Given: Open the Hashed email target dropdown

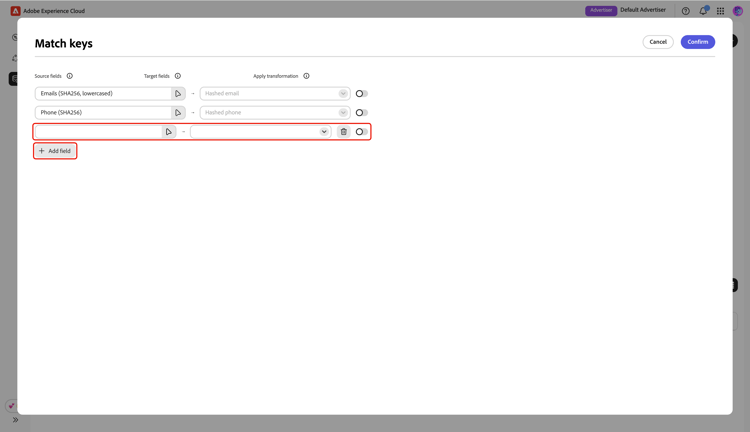Looking at the screenshot, I should click(x=275, y=94).
